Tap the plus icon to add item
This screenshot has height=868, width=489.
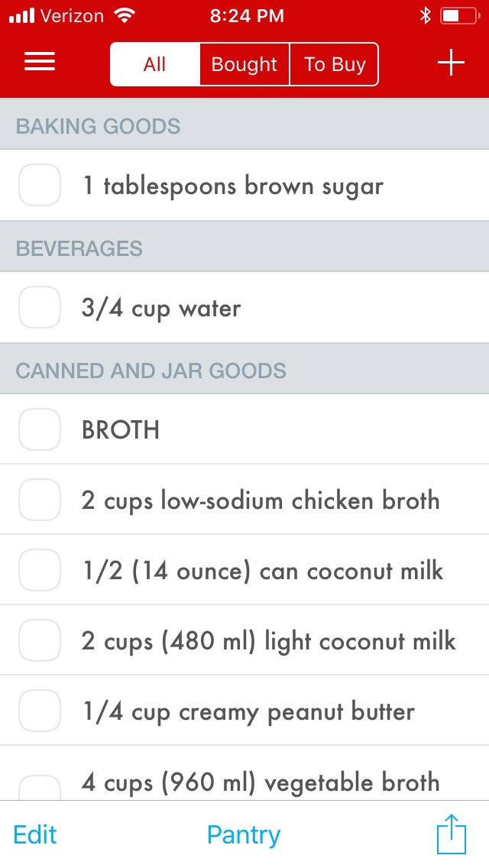(x=451, y=63)
